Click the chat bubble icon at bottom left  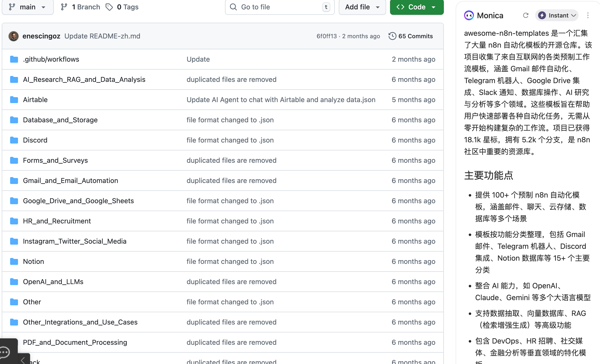coord(5,352)
